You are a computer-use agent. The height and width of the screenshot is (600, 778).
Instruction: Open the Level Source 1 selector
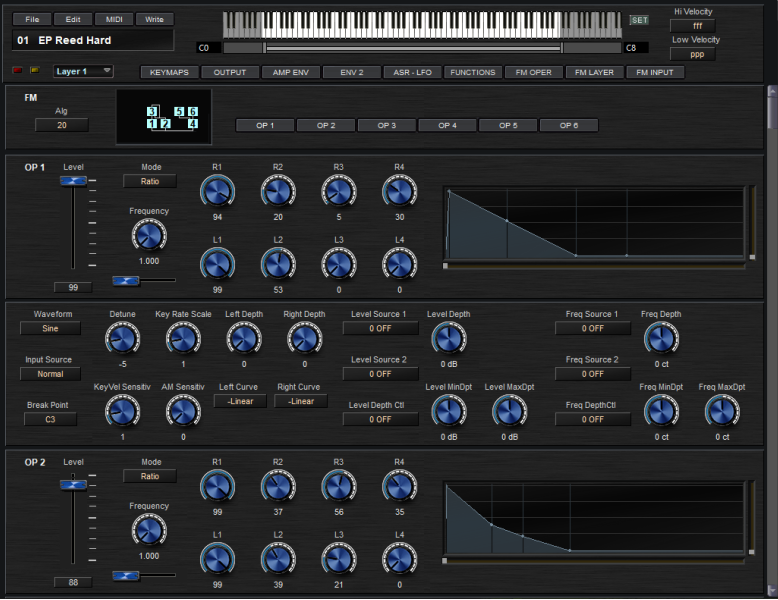[380, 328]
